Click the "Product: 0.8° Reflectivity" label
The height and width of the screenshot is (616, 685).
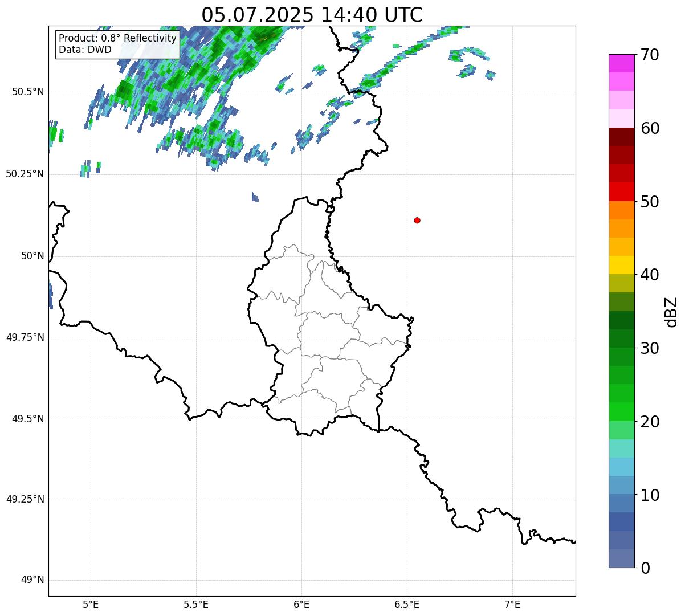[118, 38]
